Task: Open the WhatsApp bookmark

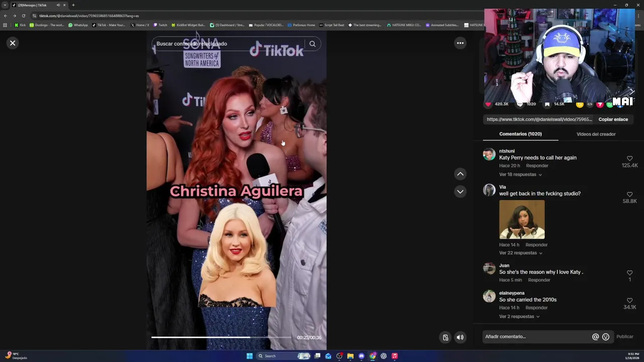Action: pyautogui.click(x=78, y=25)
